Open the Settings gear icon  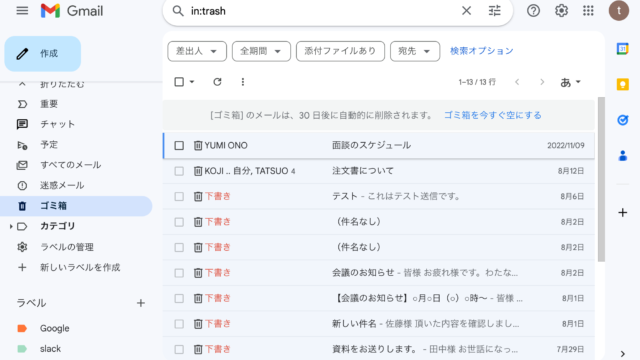[x=561, y=11]
